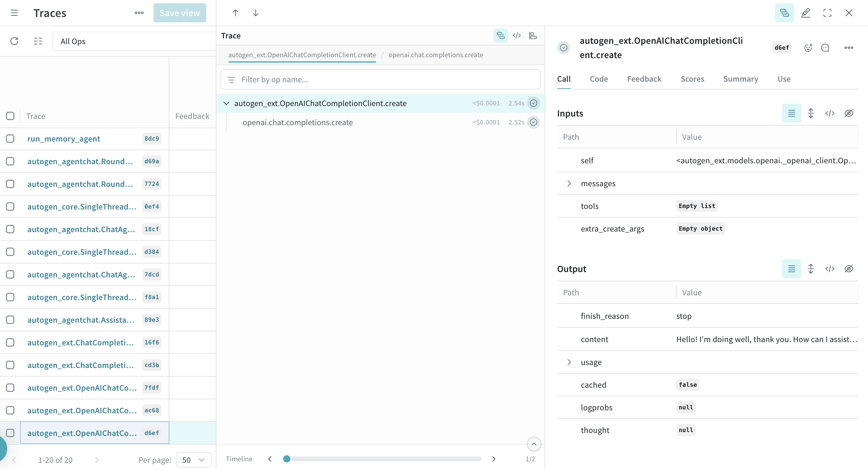Go to next page of traces
868x469 pixels.
pyautogui.click(x=96, y=460)
